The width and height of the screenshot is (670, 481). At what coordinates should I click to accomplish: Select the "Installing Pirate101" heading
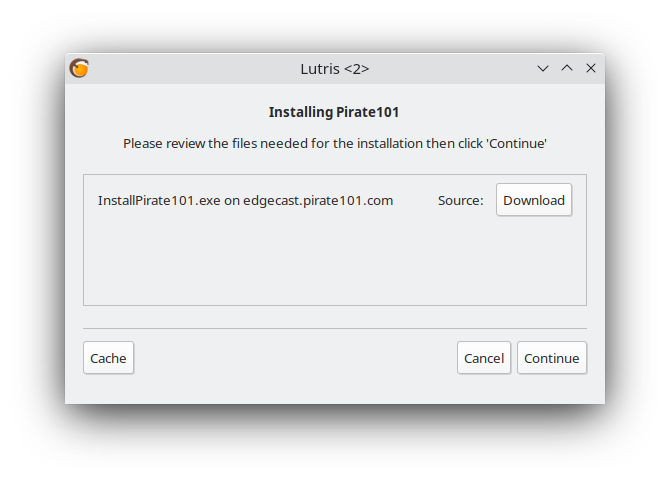point(334,112)
